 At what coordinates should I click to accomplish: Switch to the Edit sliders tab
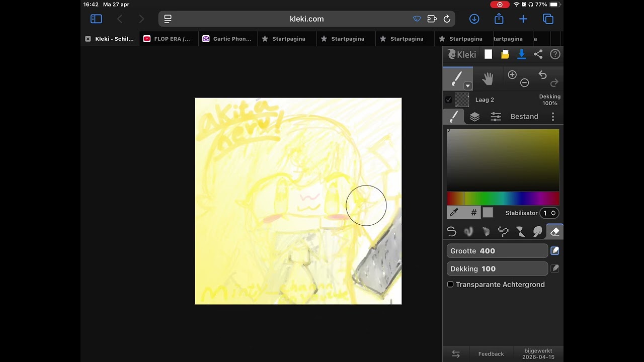coord(496,117)
